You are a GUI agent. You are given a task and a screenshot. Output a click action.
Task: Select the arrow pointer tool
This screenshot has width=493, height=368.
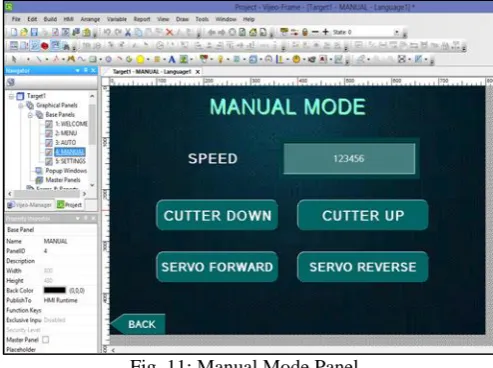pyautogui.click(x=14, y=59)
